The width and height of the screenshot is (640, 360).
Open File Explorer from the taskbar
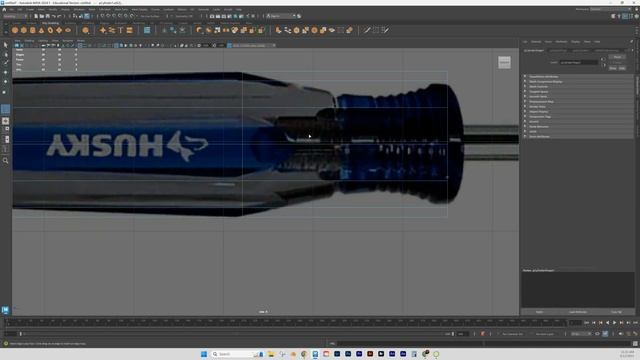(271, 354)
